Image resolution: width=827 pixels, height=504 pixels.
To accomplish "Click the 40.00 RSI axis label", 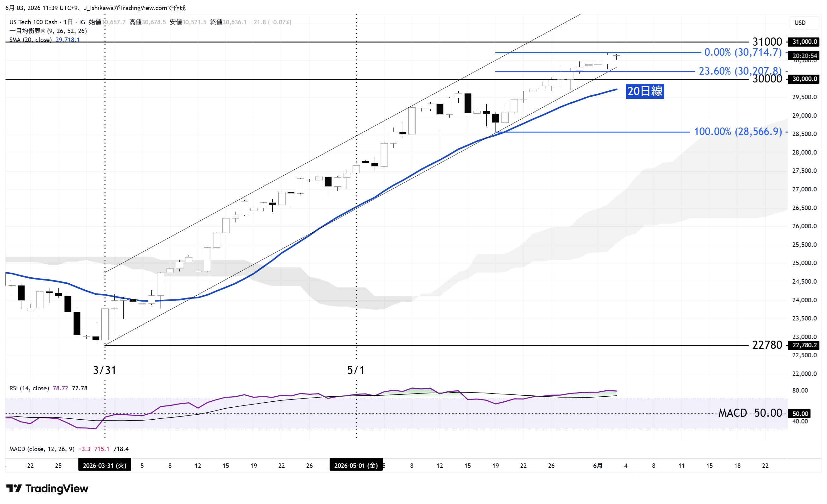I will 800,421.
